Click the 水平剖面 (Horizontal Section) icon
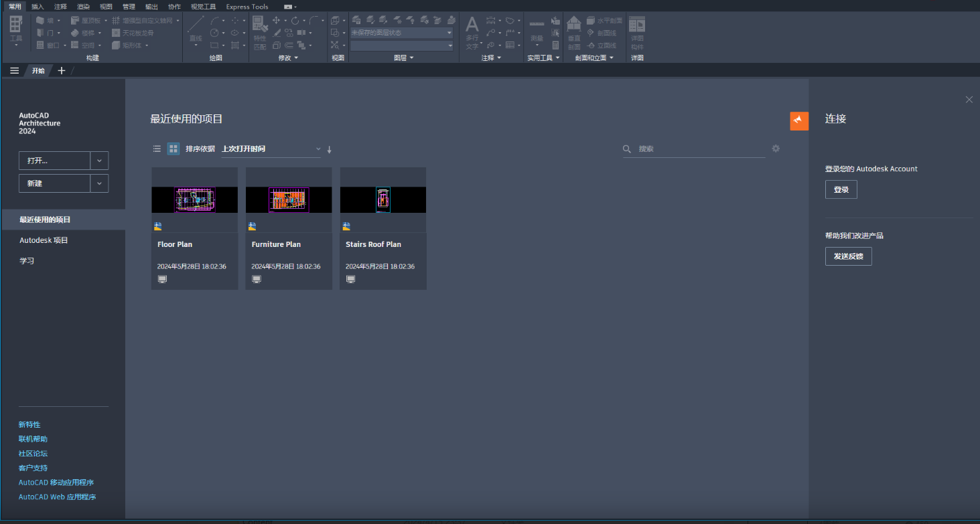The image size is (980, 524). 591,21
